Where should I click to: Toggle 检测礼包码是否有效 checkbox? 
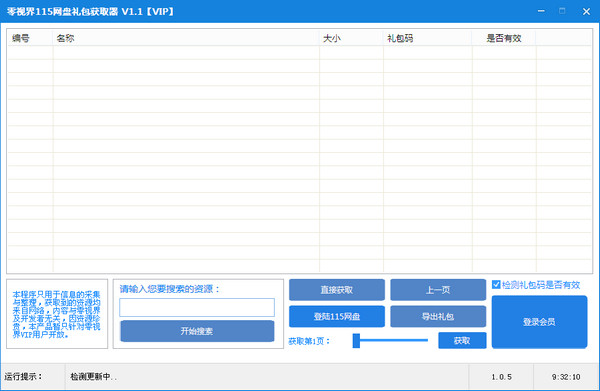click(496, 285)
